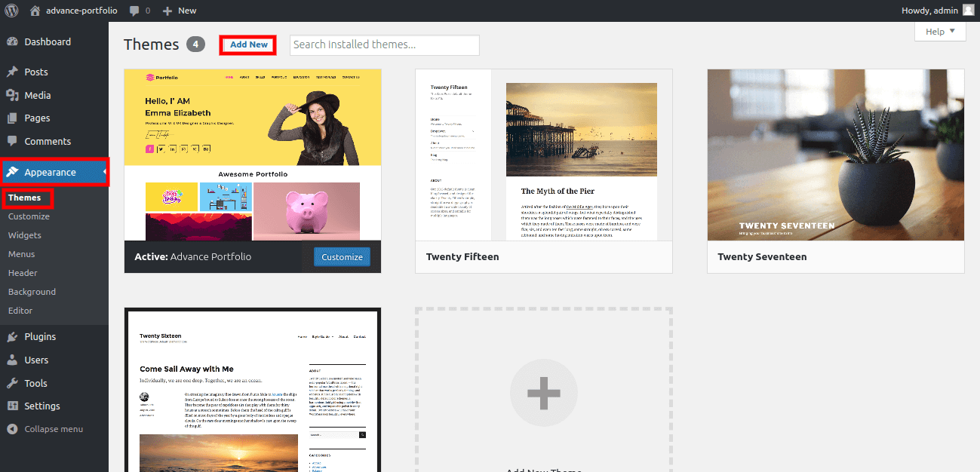Click the advance-portfolio site name link
Screen dimensions: 980x472
point(81,11)
